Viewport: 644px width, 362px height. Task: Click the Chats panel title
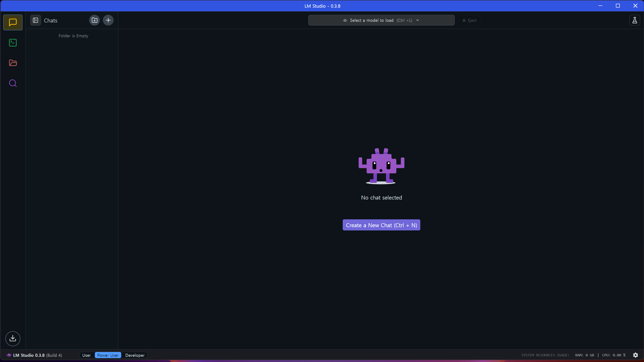click(x=51, y=20)
